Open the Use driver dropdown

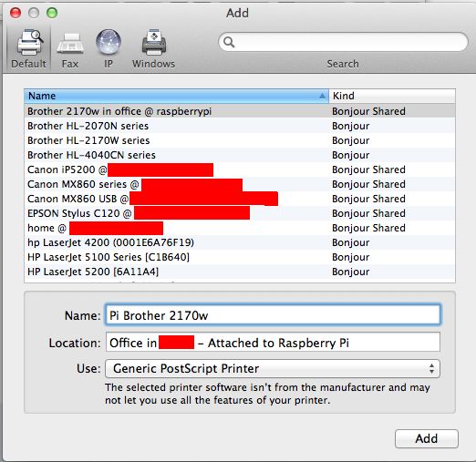(x=273, y=368)
